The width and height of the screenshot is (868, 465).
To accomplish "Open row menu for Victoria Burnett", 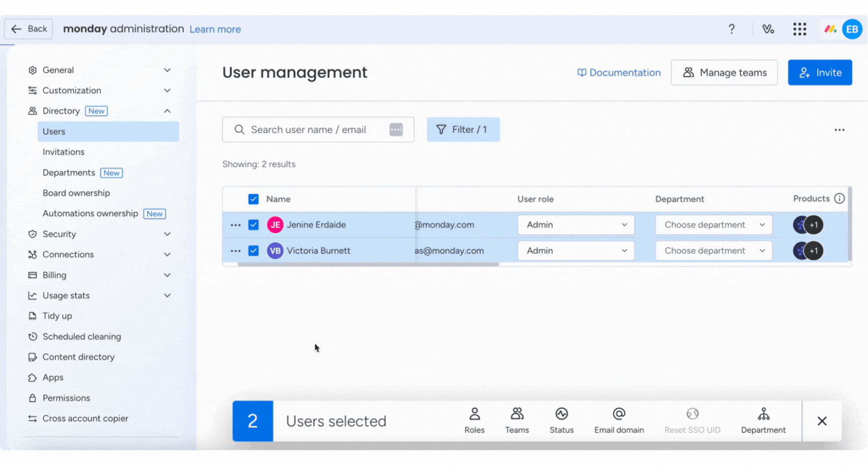I will [x=235, y=251].
